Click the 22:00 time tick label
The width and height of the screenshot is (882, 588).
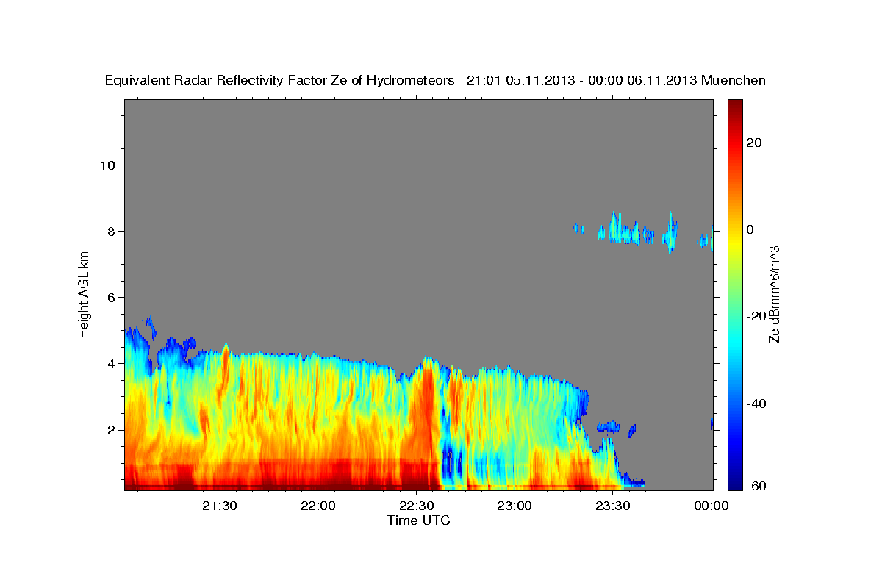pos(318,506)
